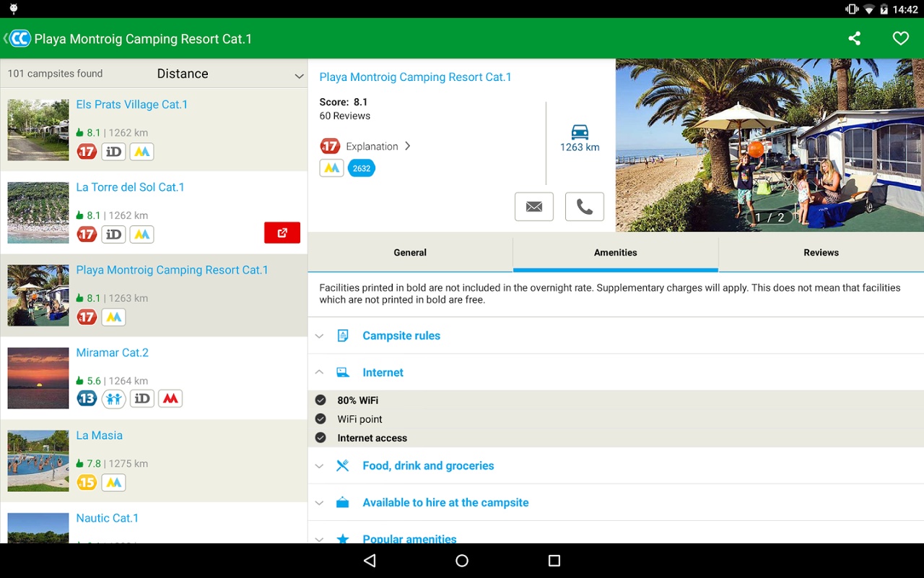Expand Available to hire at the campsite
The image size is (924, 578).
tap(616, 502)
